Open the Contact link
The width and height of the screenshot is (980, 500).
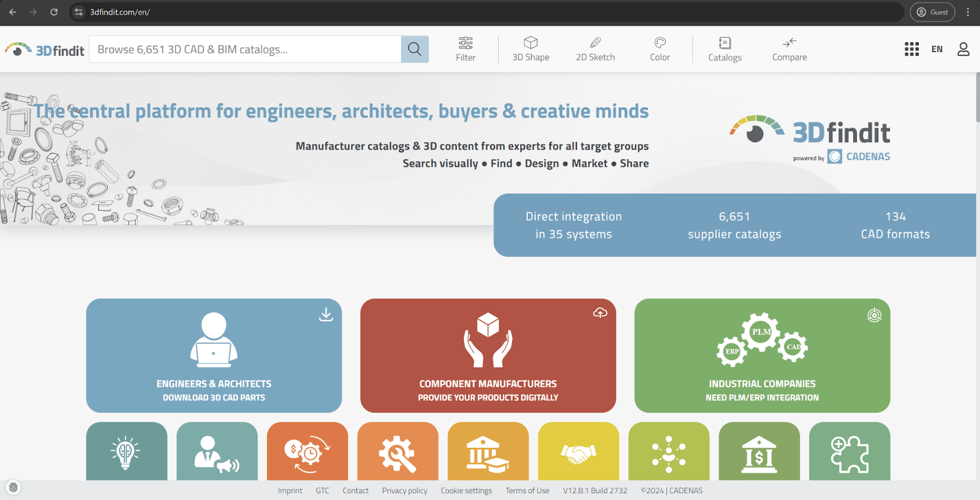click(355, 491)
